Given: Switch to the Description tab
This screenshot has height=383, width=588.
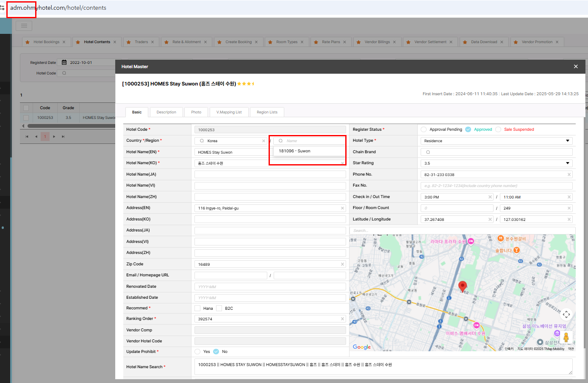Looking at the screenshot, I should (x=166, y=112).
